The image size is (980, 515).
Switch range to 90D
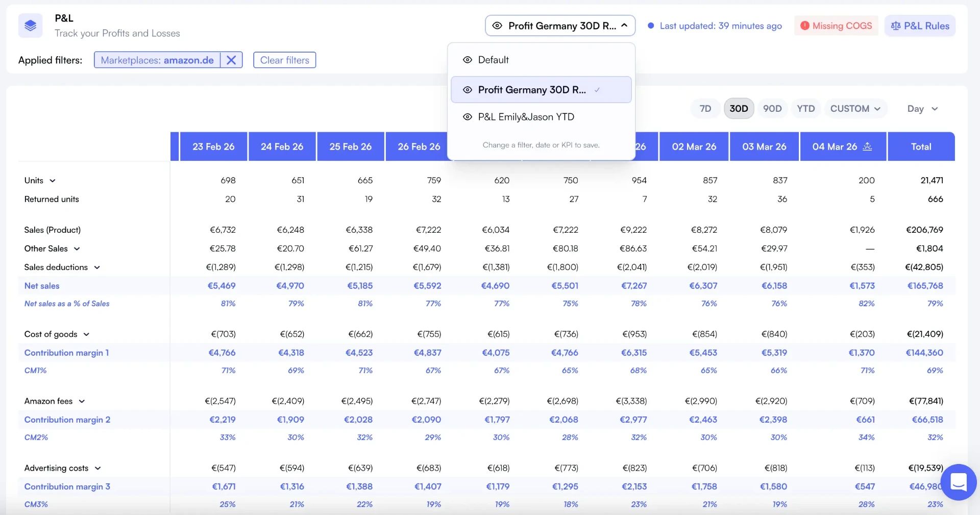[772, 109]
